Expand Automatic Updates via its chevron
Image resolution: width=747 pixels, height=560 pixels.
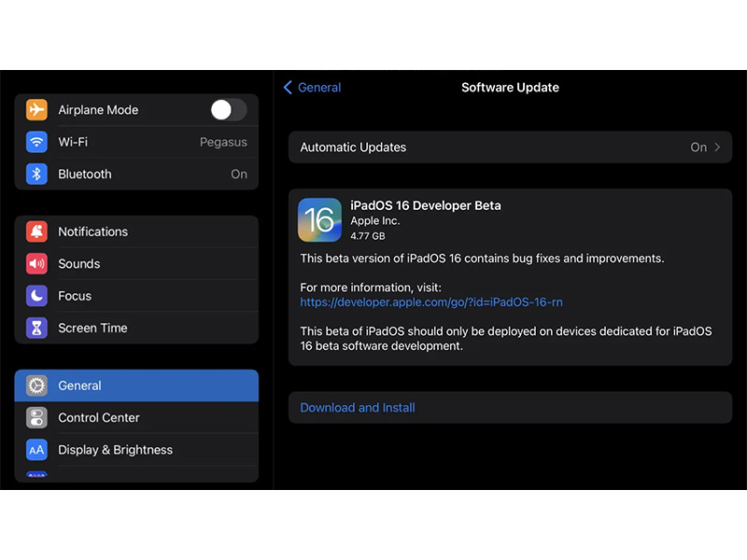[717, 147]
